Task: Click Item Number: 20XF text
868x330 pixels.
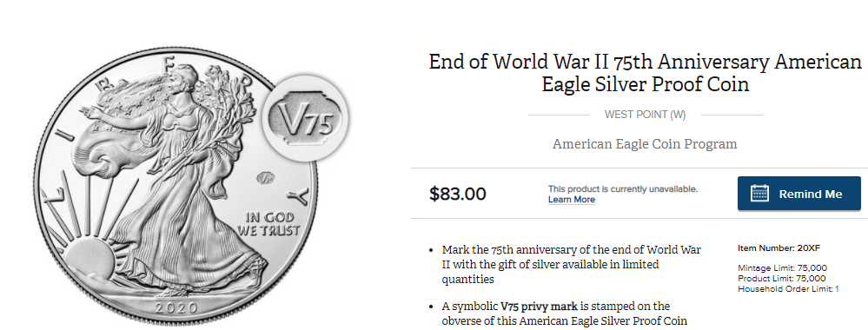Action: coord(779,248)
